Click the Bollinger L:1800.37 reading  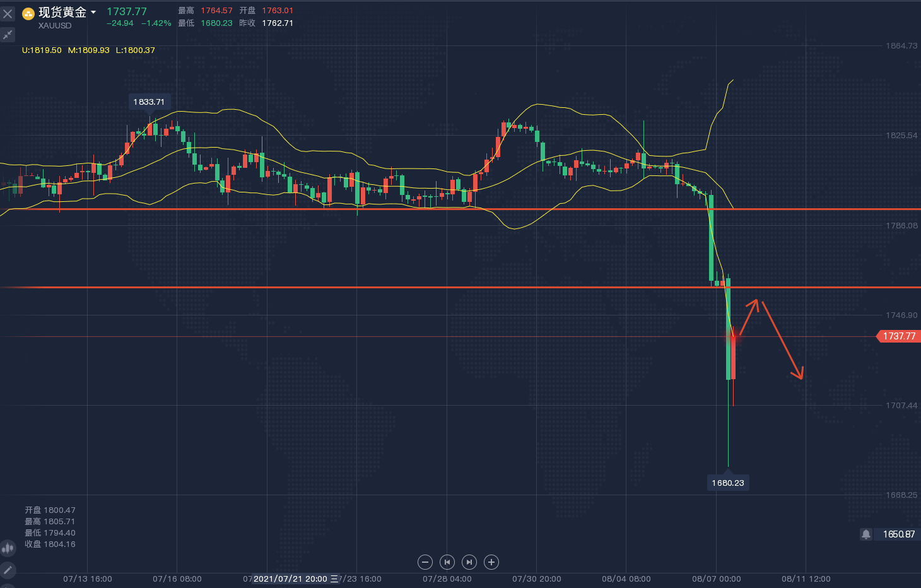click(x=136, y=50)
